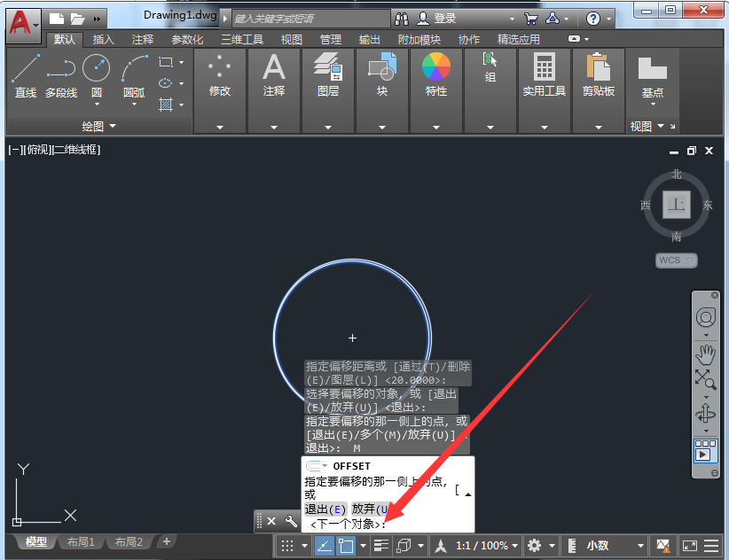729x560 pixels.
Task: Click the help question mark icon
Action: pyautogui.click(x=592, y=19)
